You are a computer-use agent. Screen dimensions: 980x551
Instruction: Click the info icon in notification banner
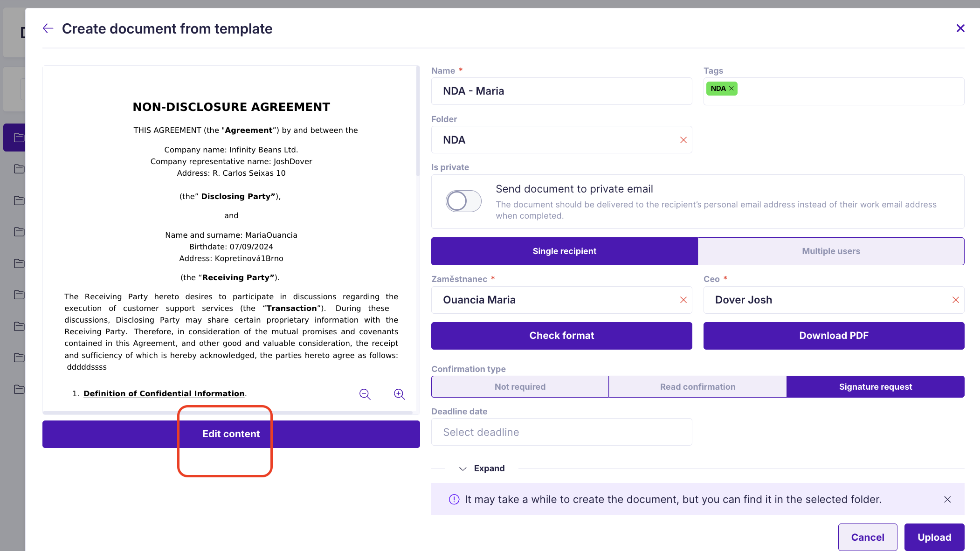[x=454, y=499]
